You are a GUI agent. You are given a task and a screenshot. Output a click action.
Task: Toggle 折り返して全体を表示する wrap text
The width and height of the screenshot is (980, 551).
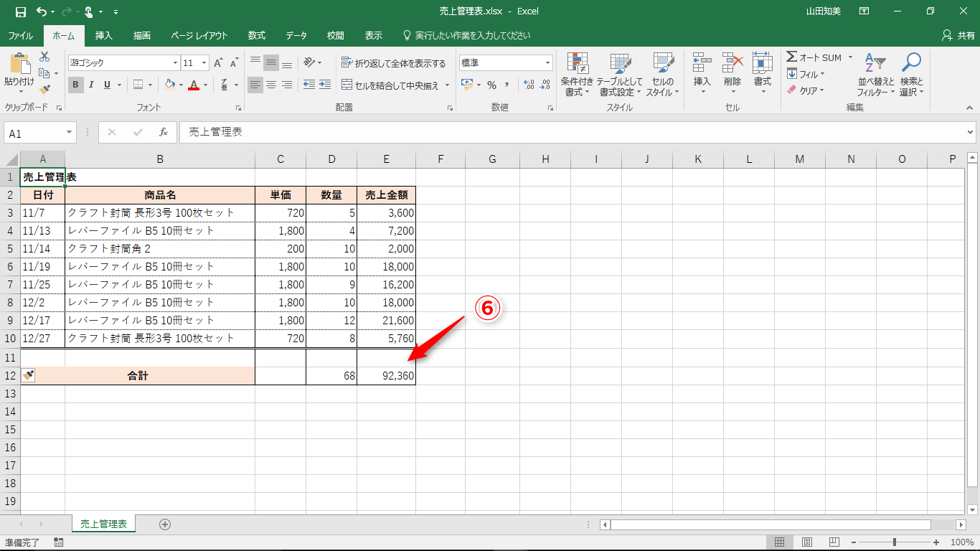click(x=394, y=63)
